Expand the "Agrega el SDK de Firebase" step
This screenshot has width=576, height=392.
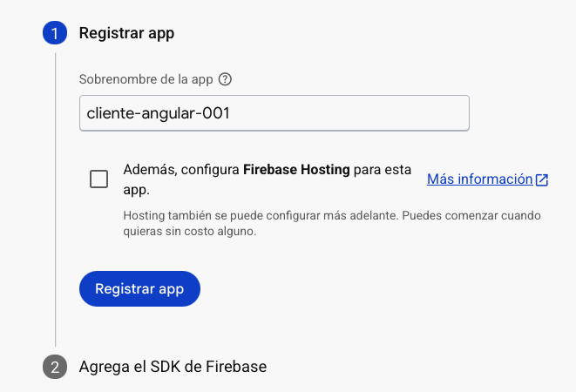[x=173, y=367]
